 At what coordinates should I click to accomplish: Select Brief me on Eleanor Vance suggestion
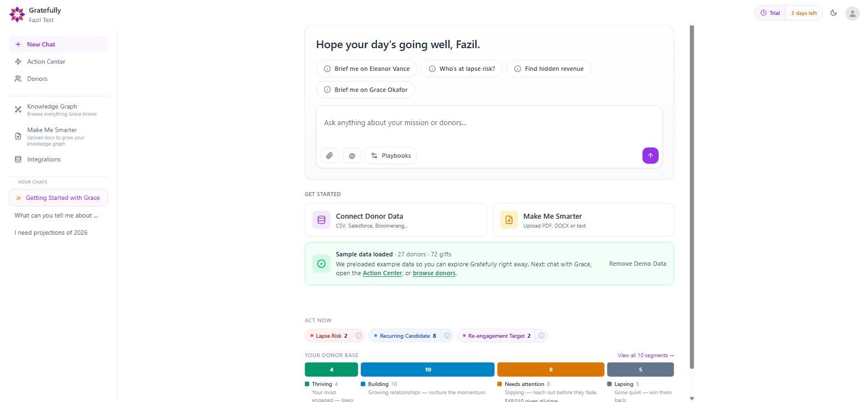click(x=366, y=69)
